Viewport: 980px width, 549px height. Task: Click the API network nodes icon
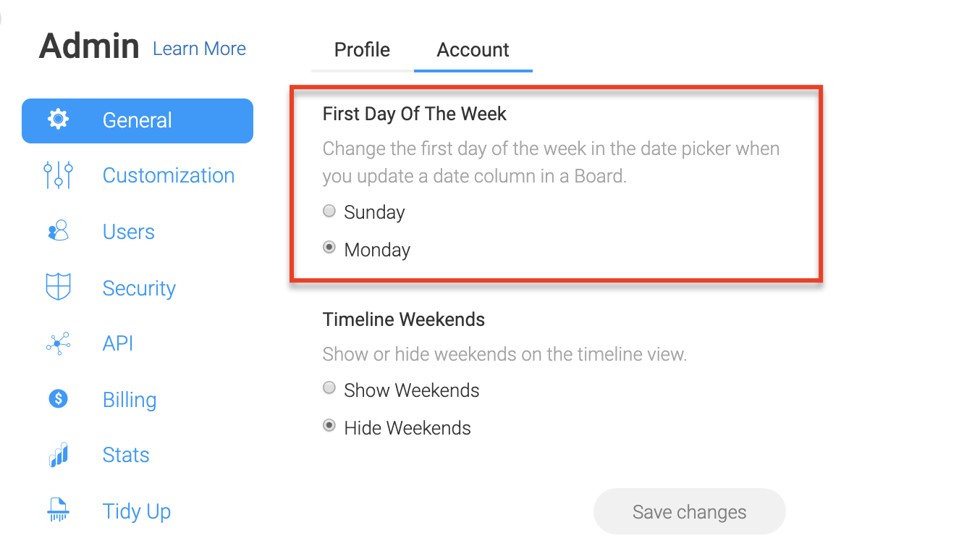tap(58, 343)
